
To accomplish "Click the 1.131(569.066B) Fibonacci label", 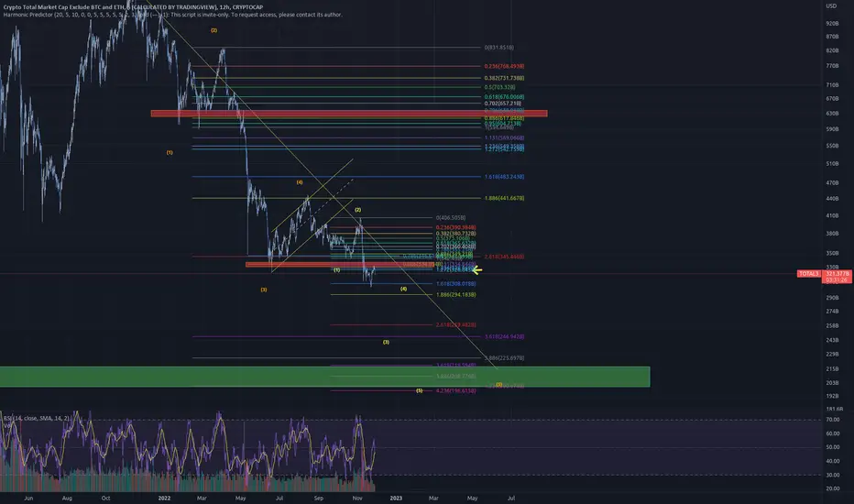I will pyautogui.click(x=504, y=137).
